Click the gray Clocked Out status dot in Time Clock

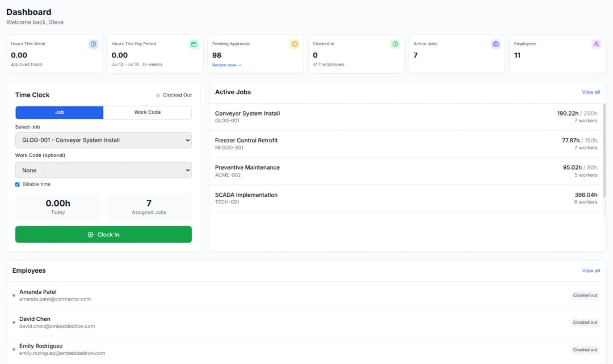pyautogui.click(x=158, y=95)
